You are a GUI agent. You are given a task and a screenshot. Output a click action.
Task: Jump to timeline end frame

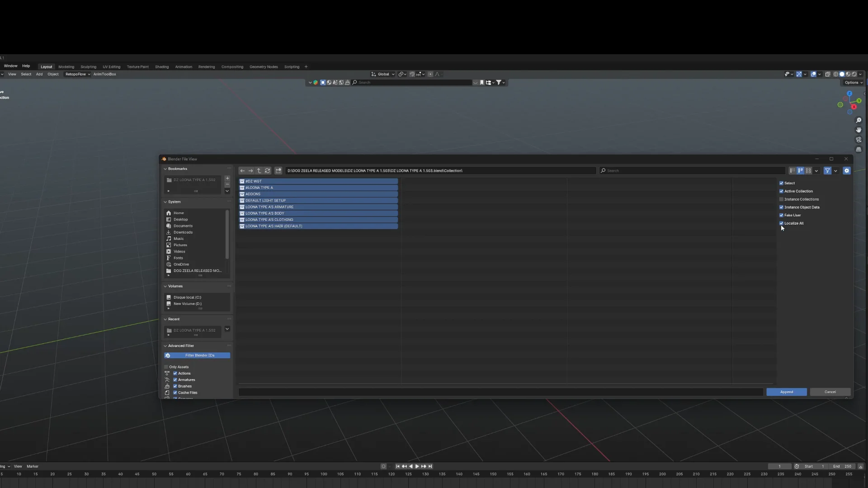430,466
